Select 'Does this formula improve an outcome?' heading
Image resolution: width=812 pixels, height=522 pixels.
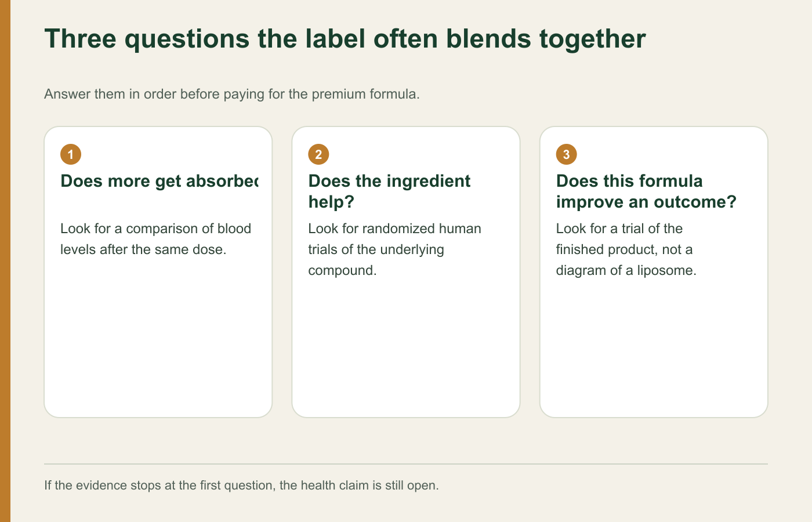[646, 191]
